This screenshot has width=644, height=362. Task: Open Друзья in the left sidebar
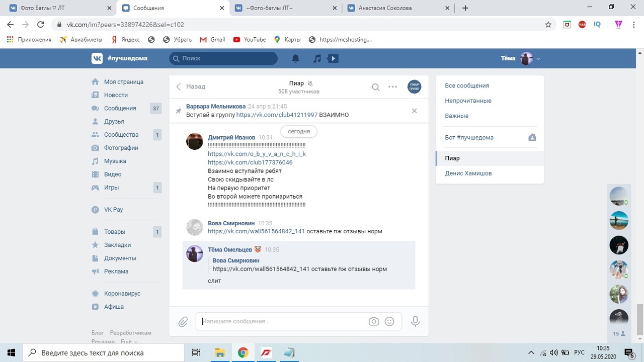pos(114,121)
